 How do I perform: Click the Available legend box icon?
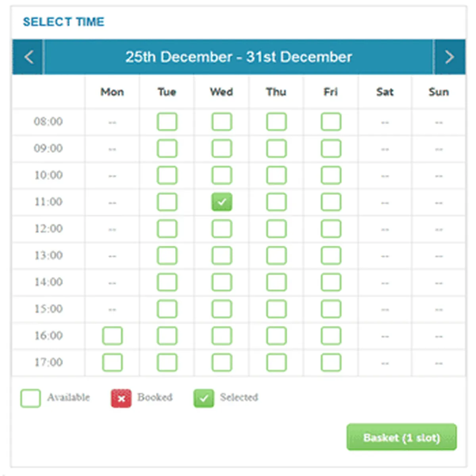tap(31, 398)
